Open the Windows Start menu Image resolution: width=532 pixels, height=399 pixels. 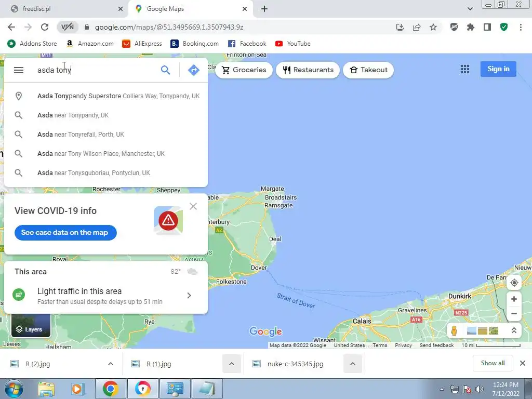tap(14, 389)
